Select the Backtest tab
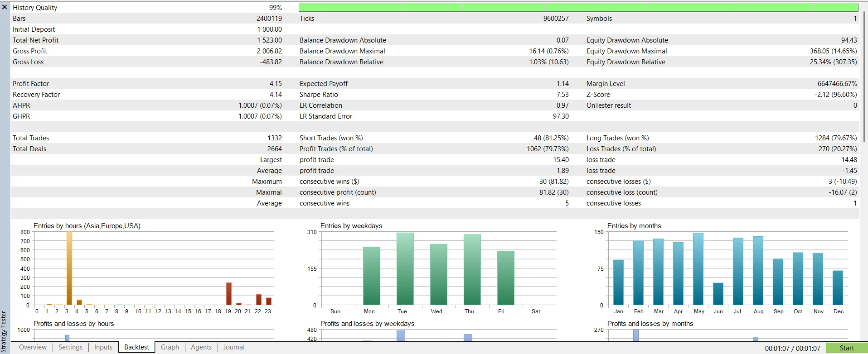Viewport: 868px width, 354px height. pos(136,347)
